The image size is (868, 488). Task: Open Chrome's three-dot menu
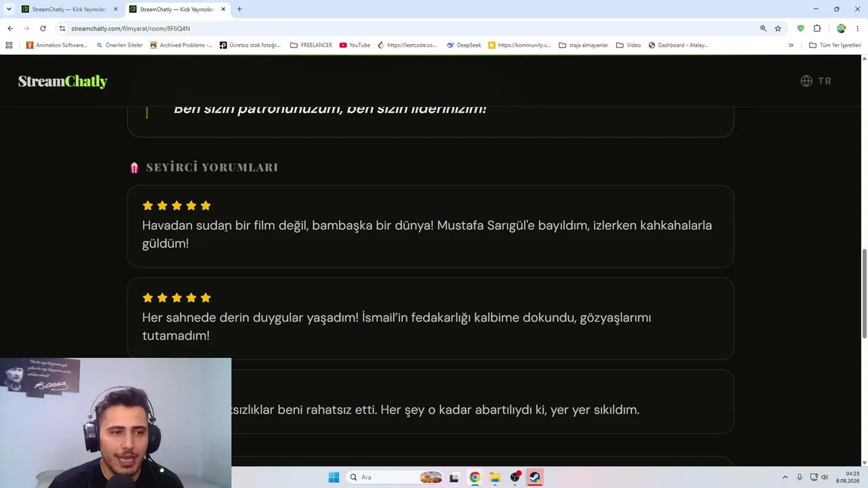pyautogui.click(x=858, y=28)
